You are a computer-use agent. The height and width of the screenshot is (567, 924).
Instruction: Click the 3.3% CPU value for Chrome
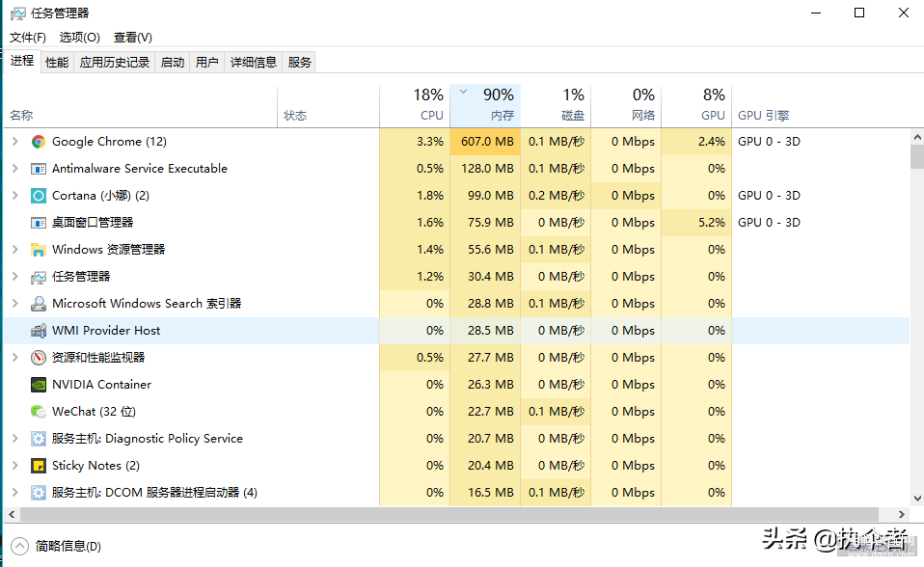[429, 142]
